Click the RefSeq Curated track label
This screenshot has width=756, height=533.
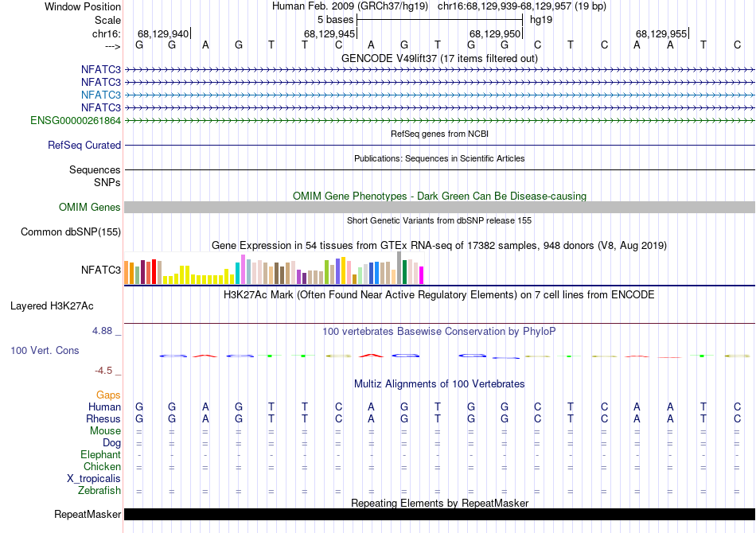[x=84, y=146]
